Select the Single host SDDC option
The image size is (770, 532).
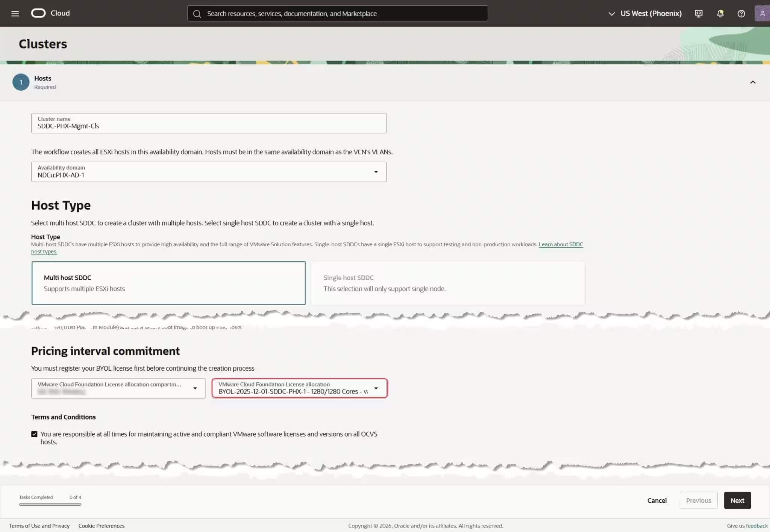448,283
